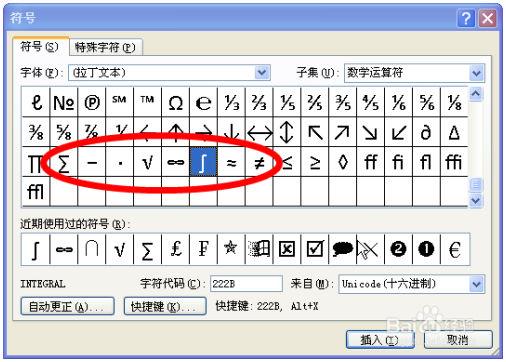The height and width of the screenshot is (362, 506).
Task: Select the service mark SM symbol
Action: [x=120, y=102]
